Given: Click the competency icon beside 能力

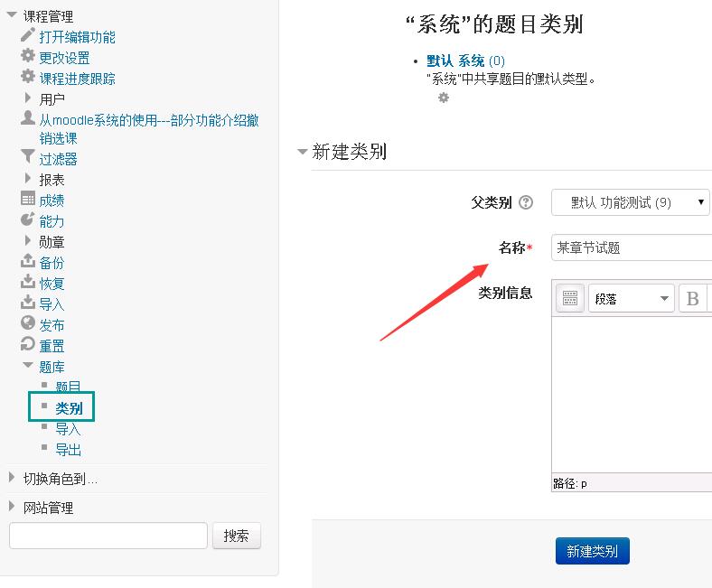Looking at the screenshot, I should pos(28,219).
